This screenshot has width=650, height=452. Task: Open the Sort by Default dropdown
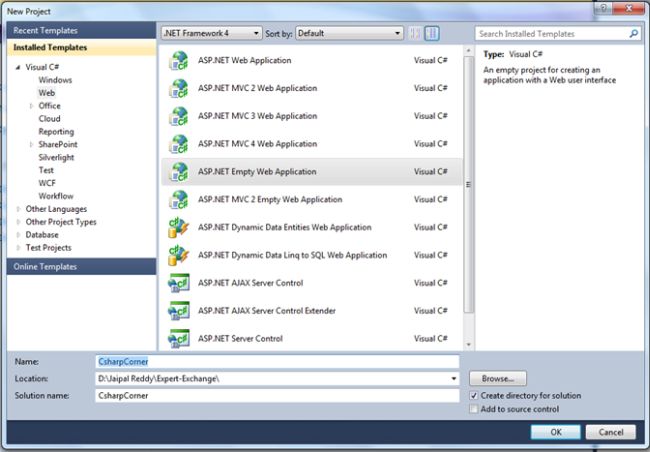click(349, 33)
